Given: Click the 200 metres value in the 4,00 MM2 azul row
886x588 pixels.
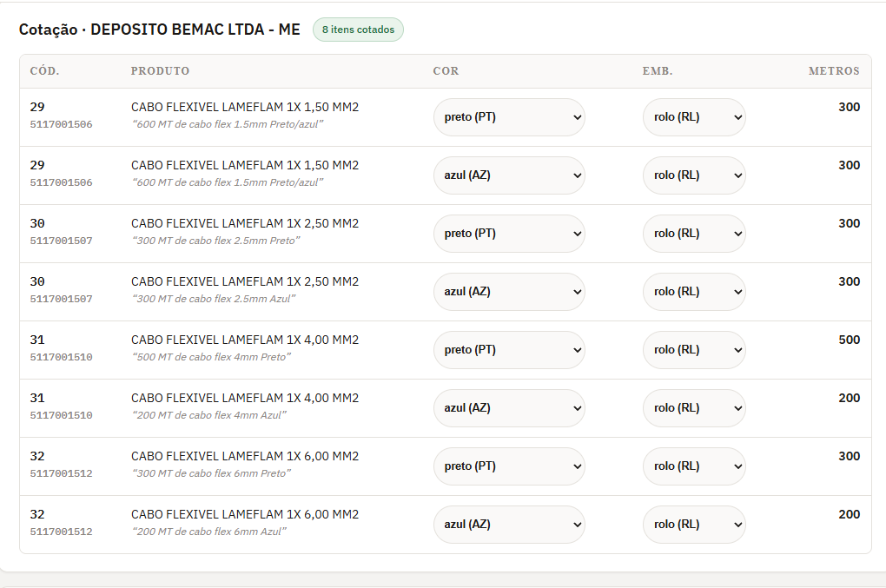Looking at the screenshot, I should click(x=850, y=398).
